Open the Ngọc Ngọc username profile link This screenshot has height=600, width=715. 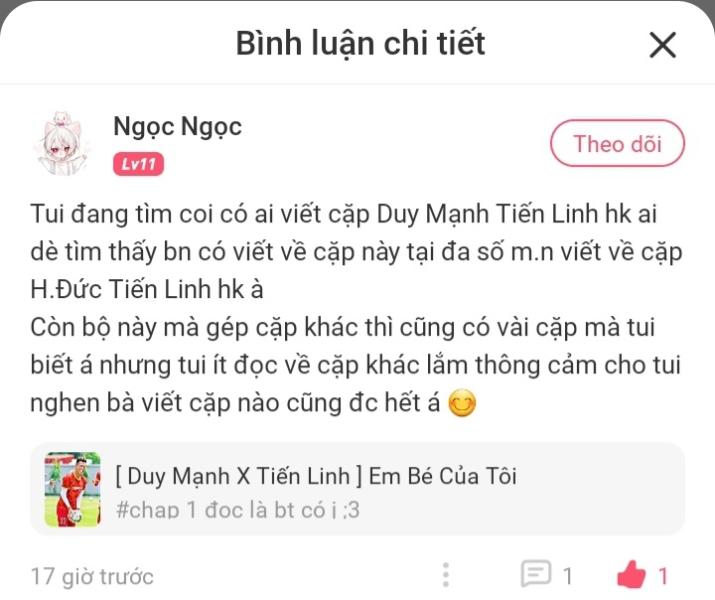[x=177, y=127]
